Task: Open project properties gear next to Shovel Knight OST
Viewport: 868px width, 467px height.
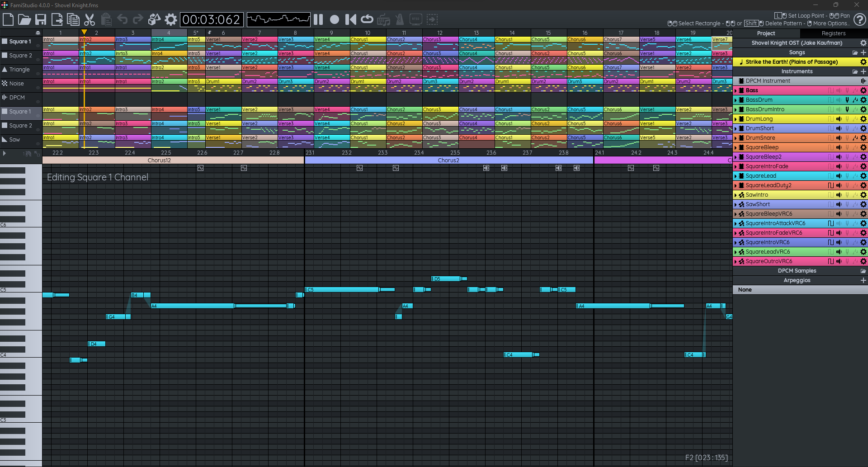Action: [863, 43]
